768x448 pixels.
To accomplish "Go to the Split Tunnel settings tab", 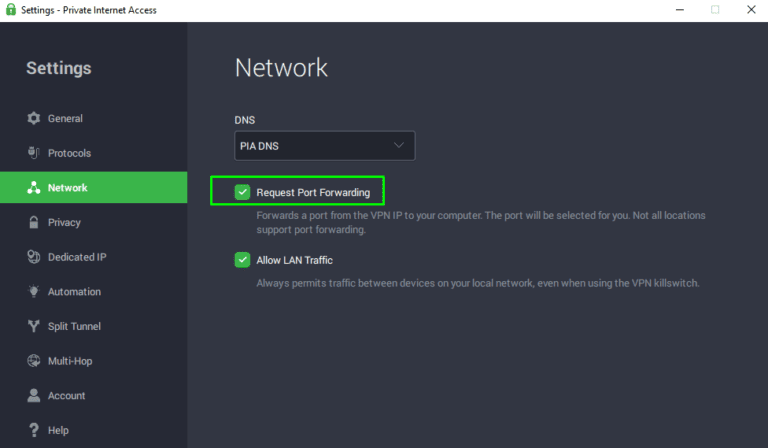I will [x=74, y=327].
